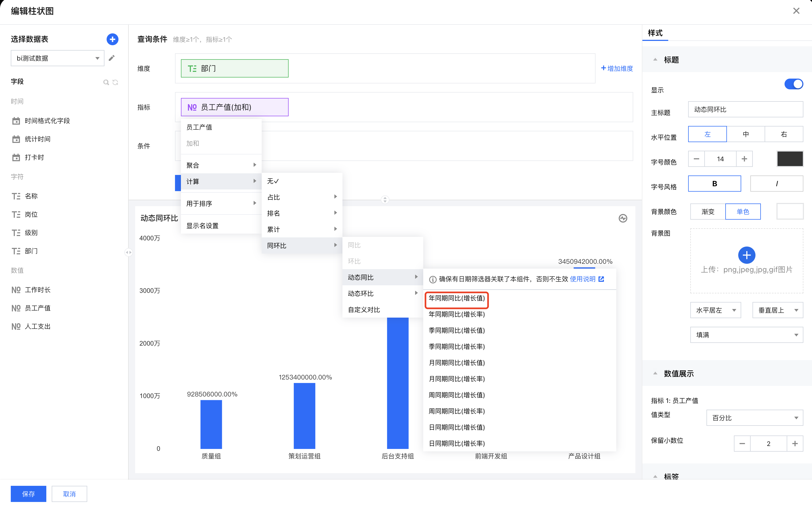Click the 主标题 text input field
The width and height of the screenshot is (812, 506).
click(x=745, y=110)
